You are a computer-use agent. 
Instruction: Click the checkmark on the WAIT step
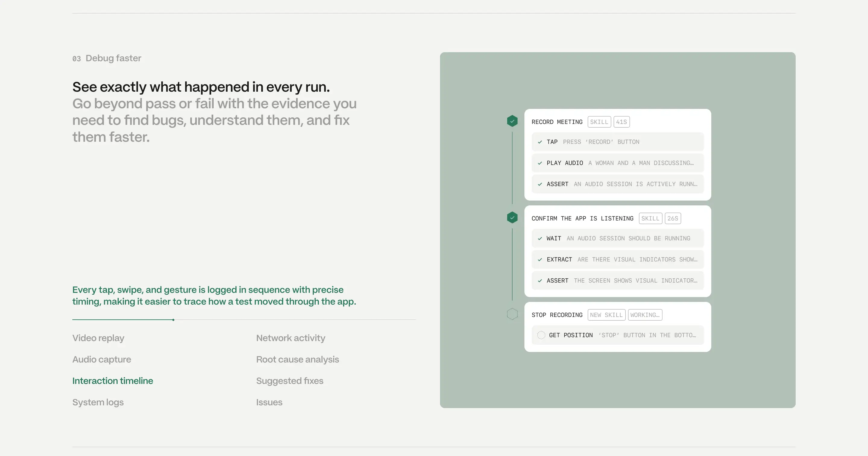(x=540, y=239)
